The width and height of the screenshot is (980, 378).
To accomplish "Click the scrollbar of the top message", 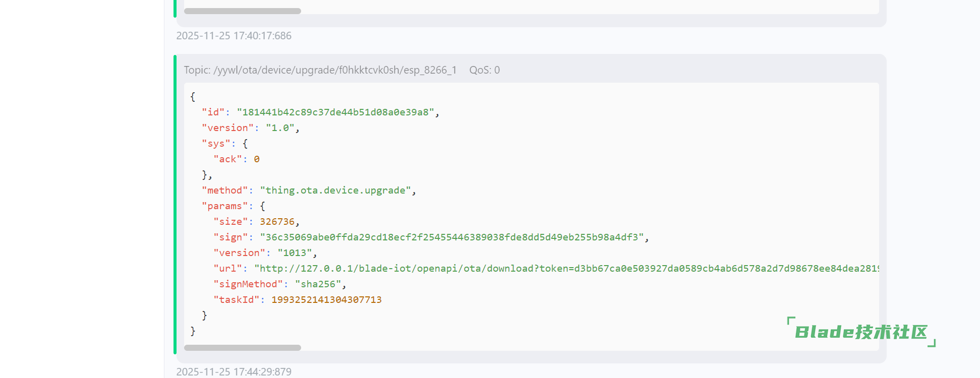I will (243, 11).
